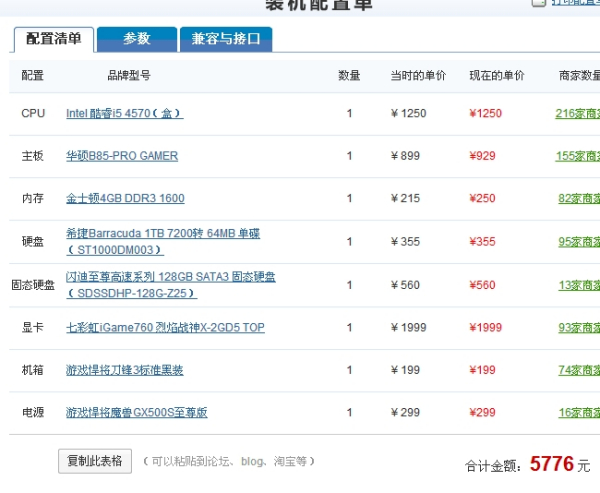Image resolution: width=600 pixels, height=493 pixels.
Task: Click the 主板 row label
Action: point(33,156)
